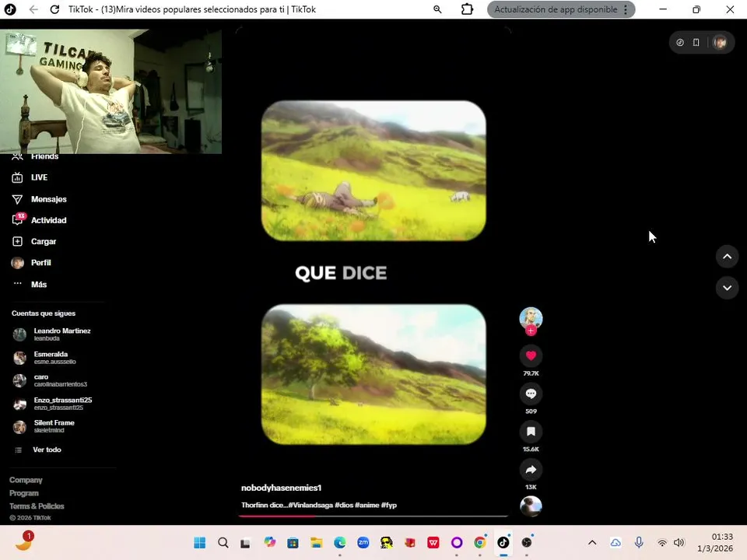Screen dimensions: 747x560
Task: Click the TikTok logo in title bar
Action: (x=10, y=9)
